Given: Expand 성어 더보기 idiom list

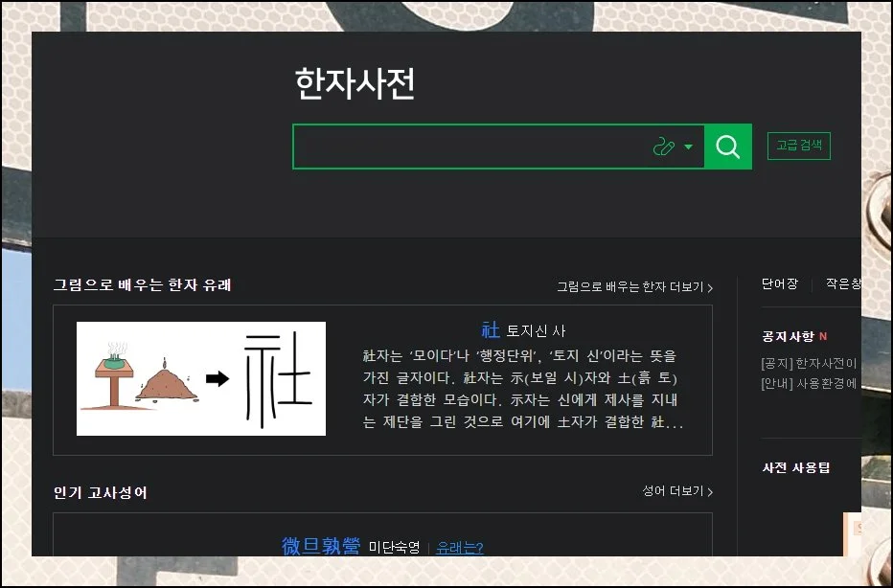Looking at the screenshot, I should tap(676, 491).
